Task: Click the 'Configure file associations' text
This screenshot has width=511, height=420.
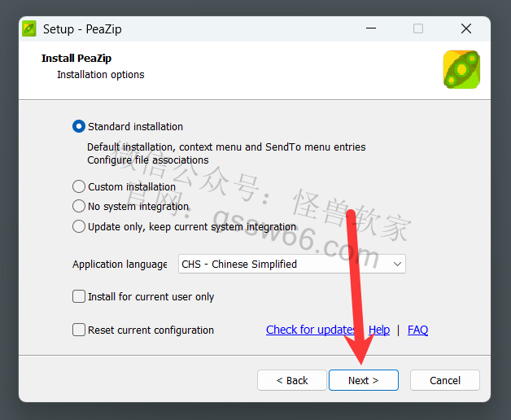Action: coord(147,160)
